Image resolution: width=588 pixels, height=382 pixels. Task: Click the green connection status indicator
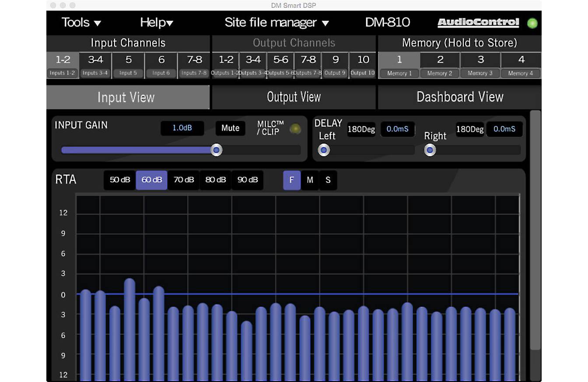[532, 23]
